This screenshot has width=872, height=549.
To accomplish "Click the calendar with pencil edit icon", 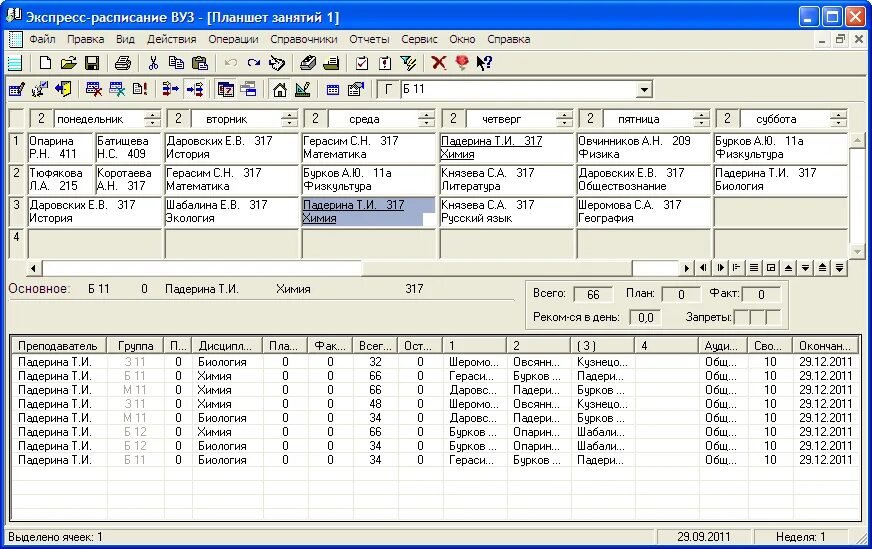I will point(17,89).
